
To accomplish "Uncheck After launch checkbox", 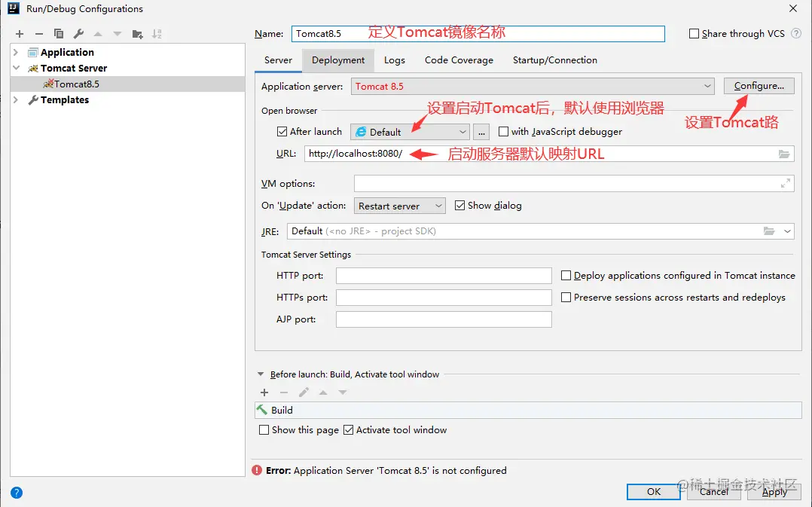I will click(x=282, y=132).
